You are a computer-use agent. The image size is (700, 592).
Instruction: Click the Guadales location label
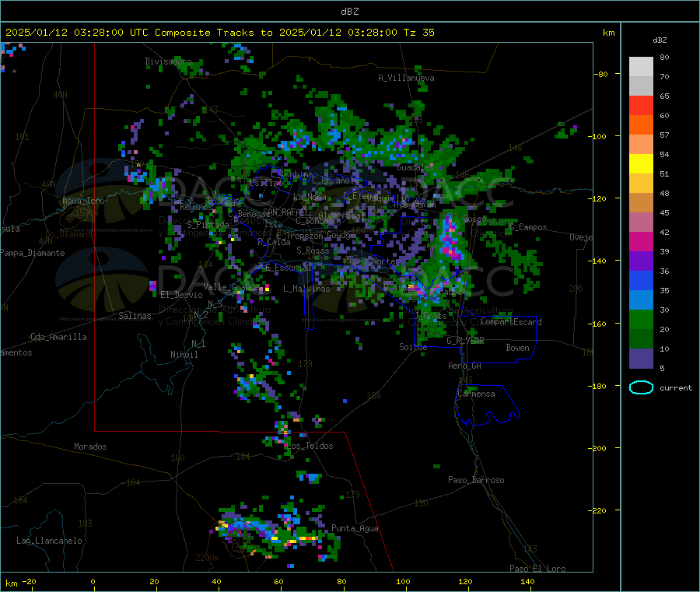tap(415, 167)
